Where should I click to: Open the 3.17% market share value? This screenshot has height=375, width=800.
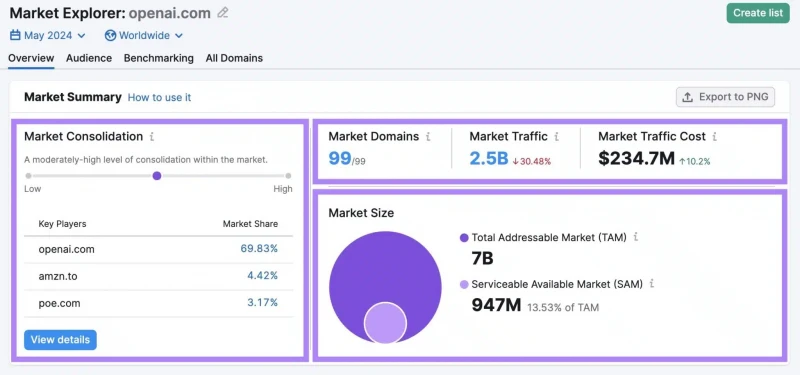(262, 303)
